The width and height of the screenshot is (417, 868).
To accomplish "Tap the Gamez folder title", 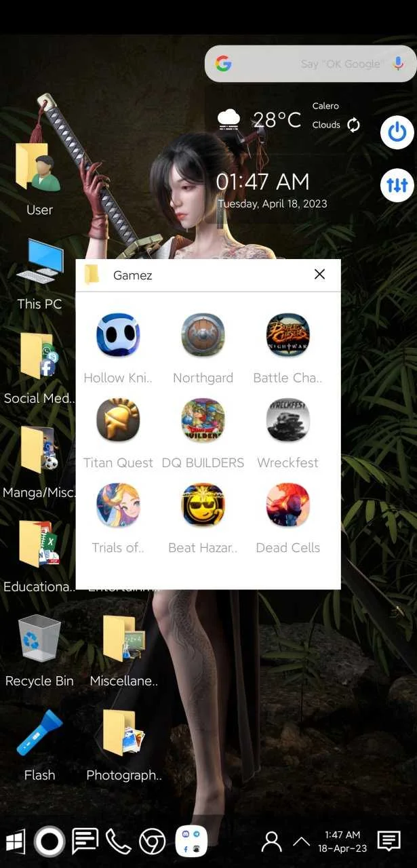I will coord(132,275).
